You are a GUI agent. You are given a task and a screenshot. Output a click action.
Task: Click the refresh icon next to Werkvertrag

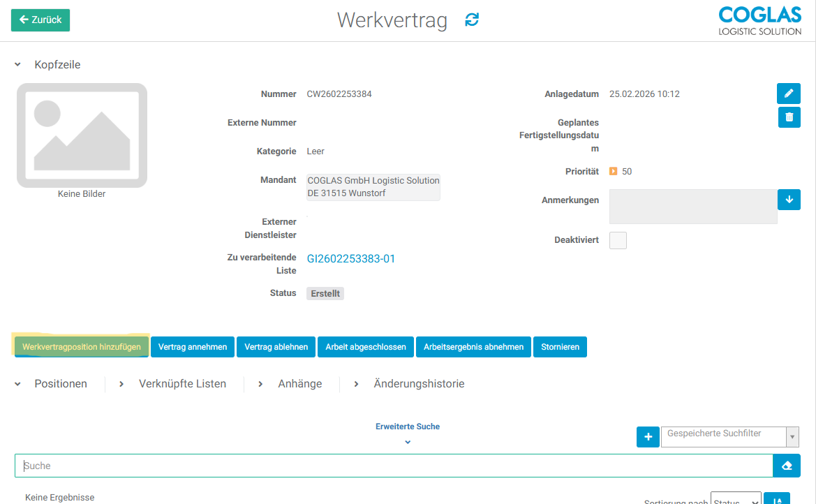471,20
